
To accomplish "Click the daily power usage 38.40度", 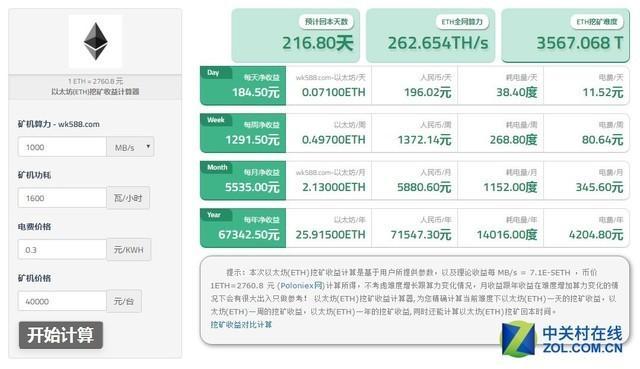I will coord(517,93).
